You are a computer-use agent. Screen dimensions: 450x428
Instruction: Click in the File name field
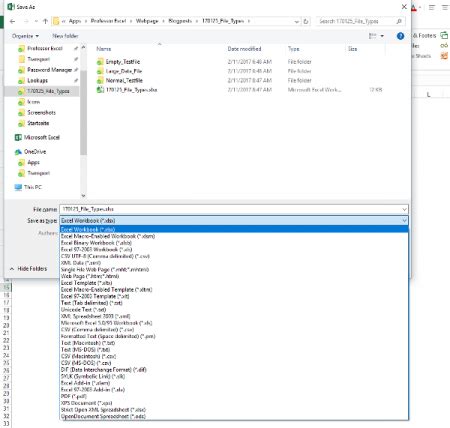[230, 209]
